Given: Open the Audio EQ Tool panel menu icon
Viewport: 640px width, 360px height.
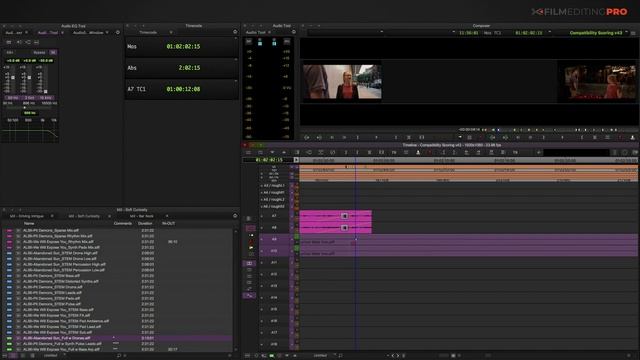Looking at the screenshot, I should tap(118, 32).
